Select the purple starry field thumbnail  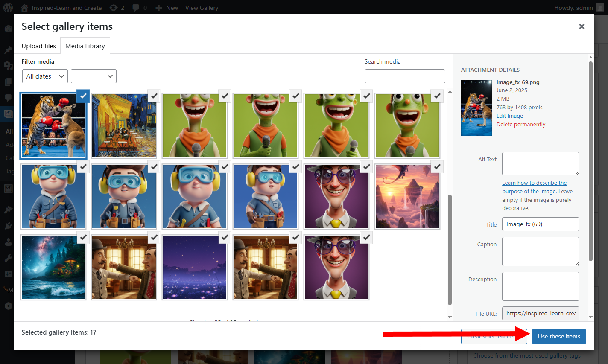pyautogui.click(x=195, y=268)
